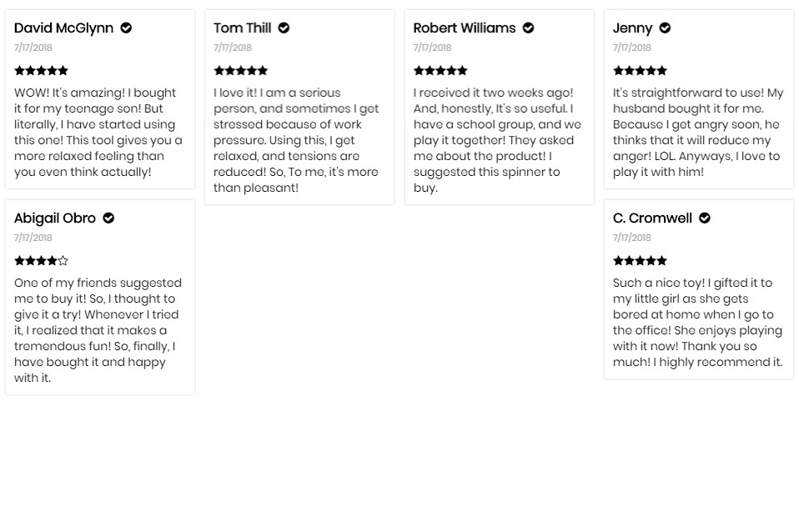Viewport: 799px width, 532px height.
Task: Click the star rating in Tom Thill's review
Action: point(240,70)
